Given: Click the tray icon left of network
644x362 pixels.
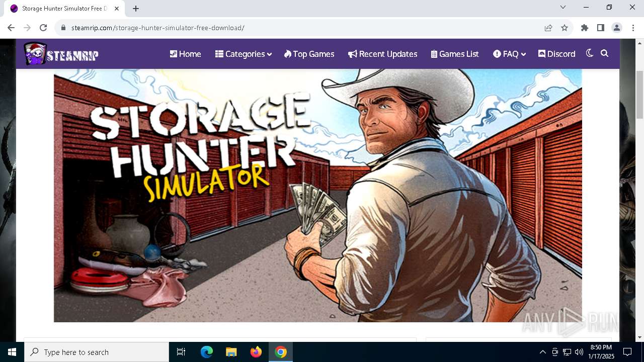Looking at the screenshot, I should coord(555,352).
